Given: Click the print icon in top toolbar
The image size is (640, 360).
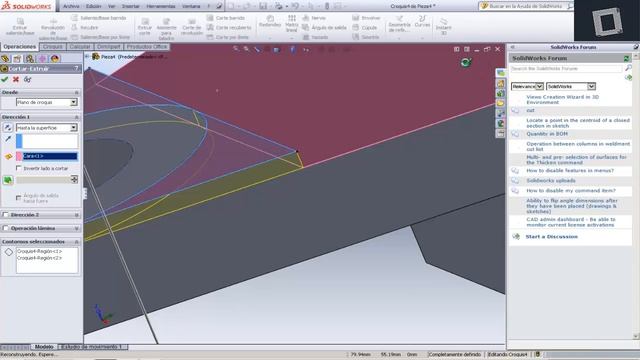Looking at the screenshot, I should point(279,6).
